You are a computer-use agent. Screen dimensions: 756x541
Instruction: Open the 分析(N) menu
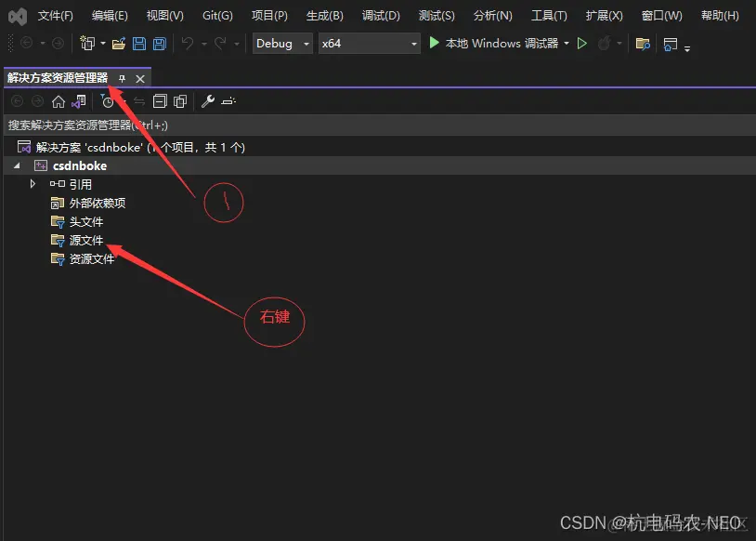[493, 16]
